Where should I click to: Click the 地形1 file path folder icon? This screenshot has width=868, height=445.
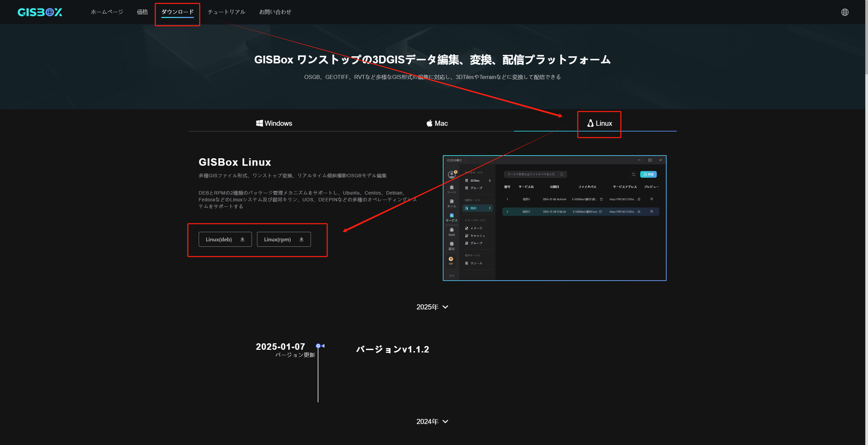tap(601, 199)
